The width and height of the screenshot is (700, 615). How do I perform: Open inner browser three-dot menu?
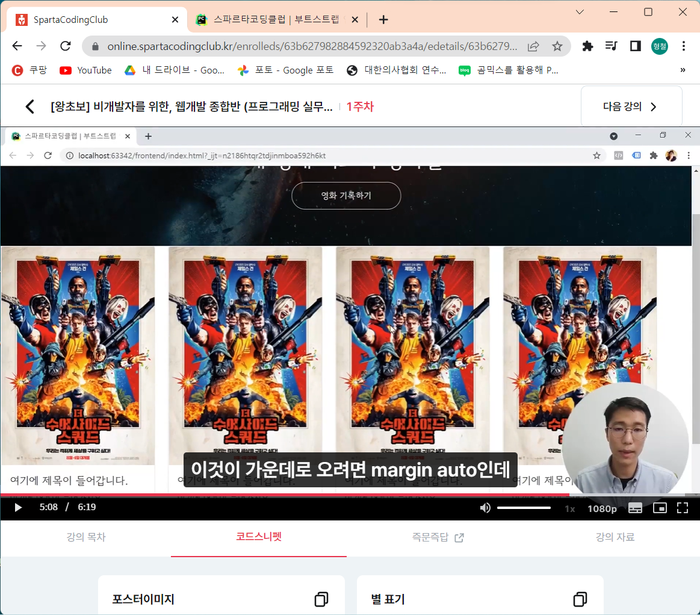pyautogui.click(x=689, y=155)
